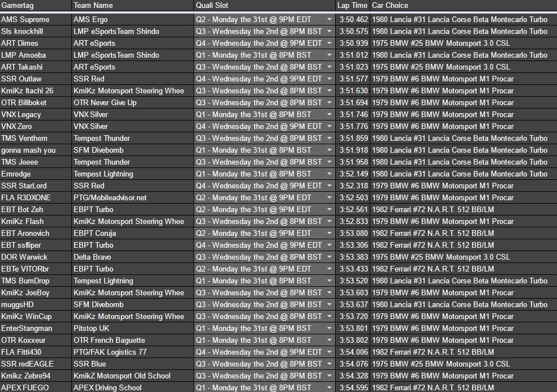Select gamertag cell gonna mash you
This screenshot has width=557, height=392.
(36, 150)
